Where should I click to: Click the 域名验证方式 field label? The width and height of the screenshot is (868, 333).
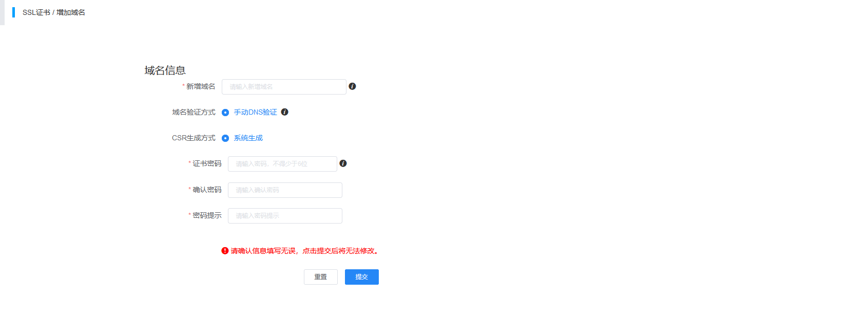(x=194, y=112)
